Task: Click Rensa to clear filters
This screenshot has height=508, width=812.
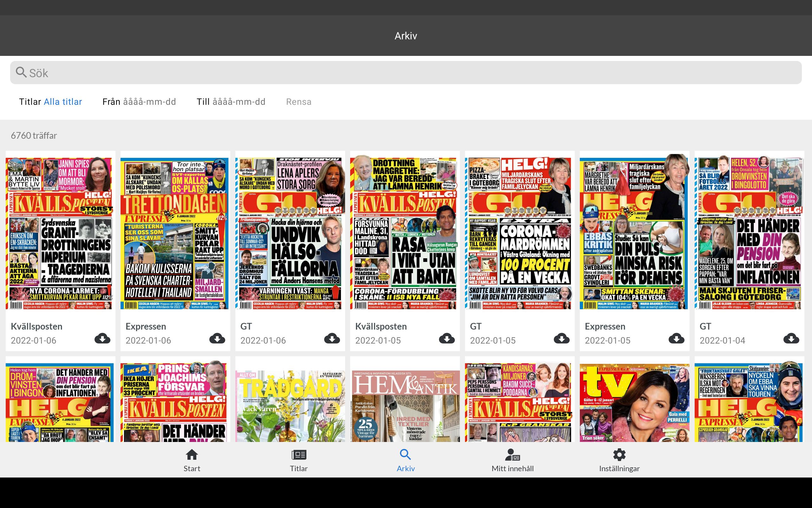Action: [298, 102]
